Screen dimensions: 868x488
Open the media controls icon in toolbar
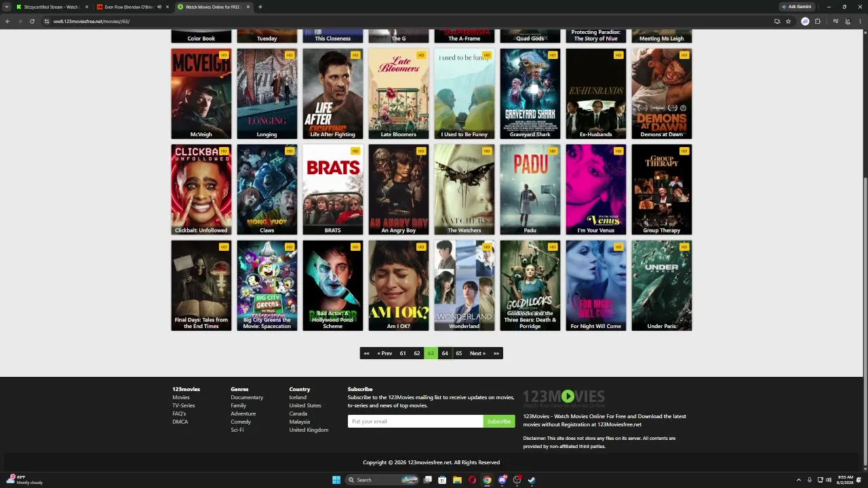pos(835,21)
